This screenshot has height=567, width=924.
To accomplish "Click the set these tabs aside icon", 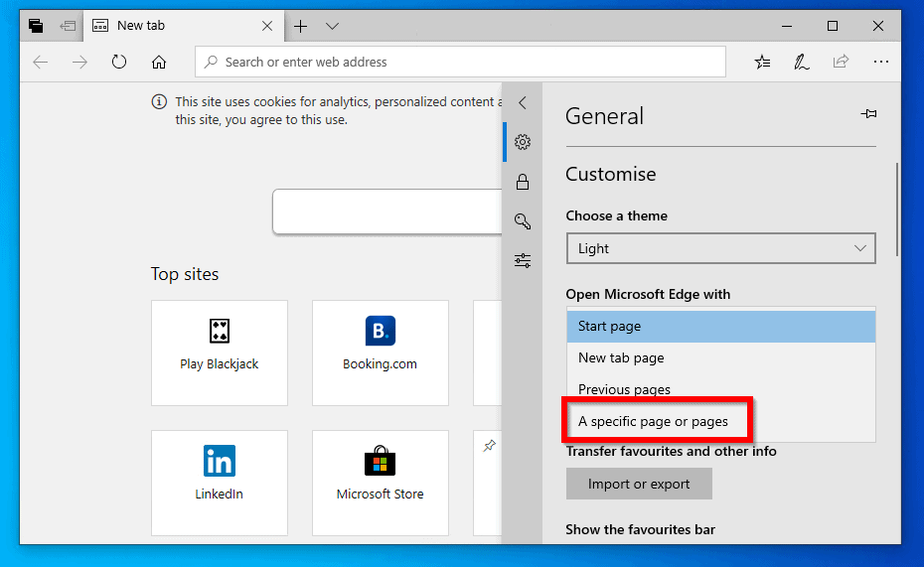I will [x=68, y=26].
